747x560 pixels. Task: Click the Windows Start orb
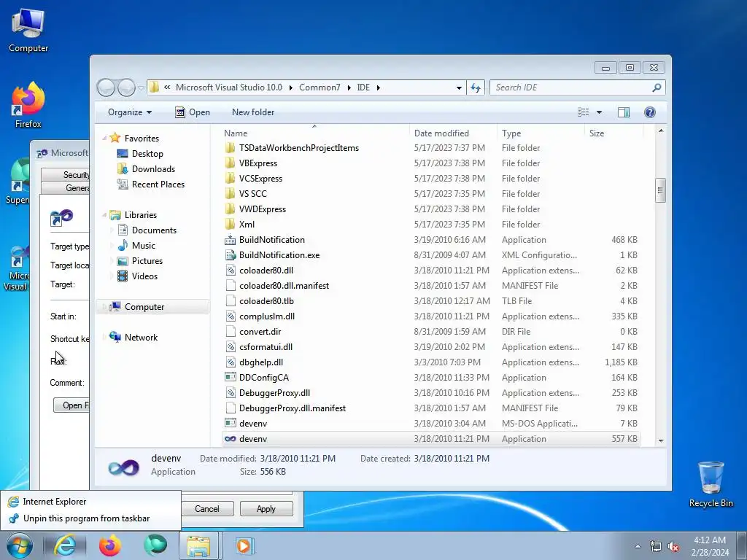(19, 545)
